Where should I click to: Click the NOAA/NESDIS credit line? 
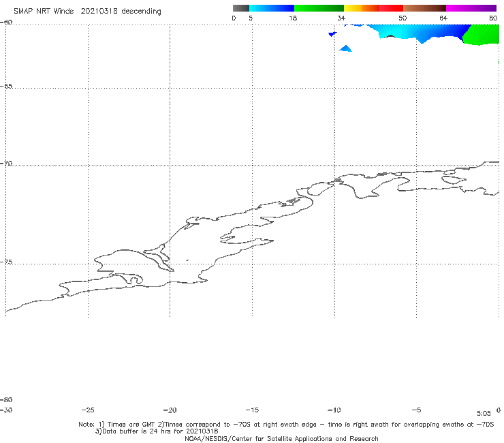point(281,438)
